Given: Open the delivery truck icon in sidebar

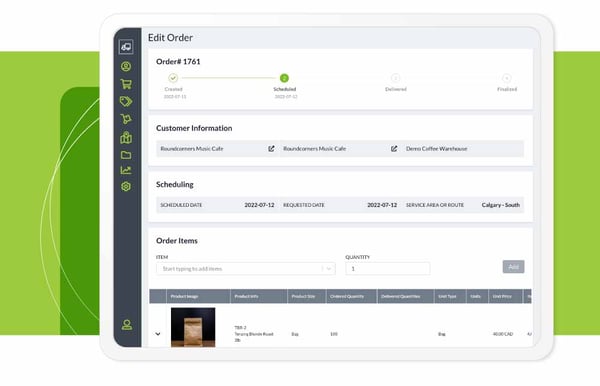Looking at the screenshot, I should (x=126, y=47).
